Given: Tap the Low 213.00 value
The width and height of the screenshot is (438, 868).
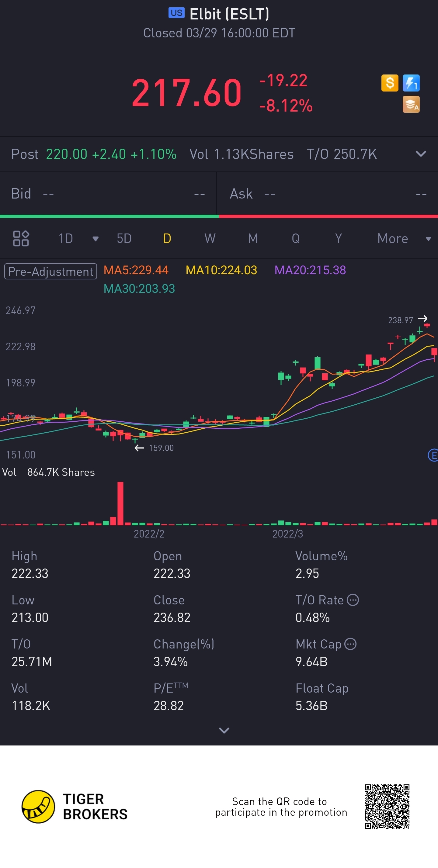Looking at the screenshot, I should (x=30, y=618).
